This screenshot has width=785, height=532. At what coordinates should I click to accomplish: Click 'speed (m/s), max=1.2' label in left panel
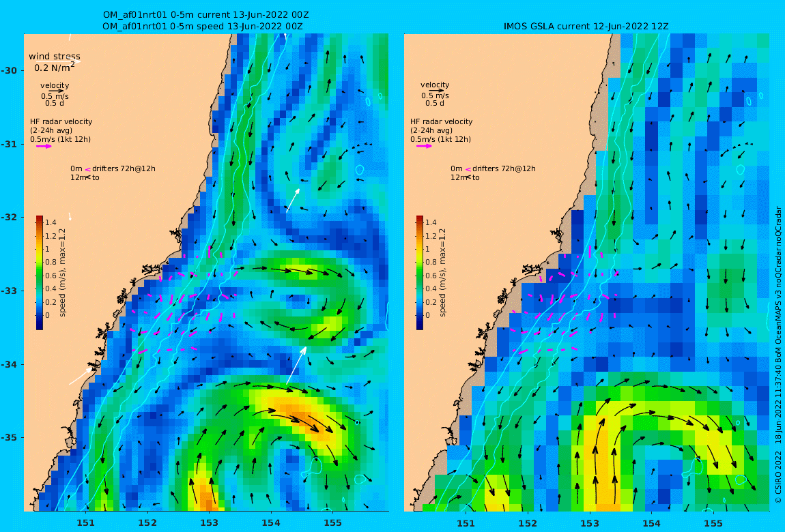pyautogui.click(x=63, y=273)
